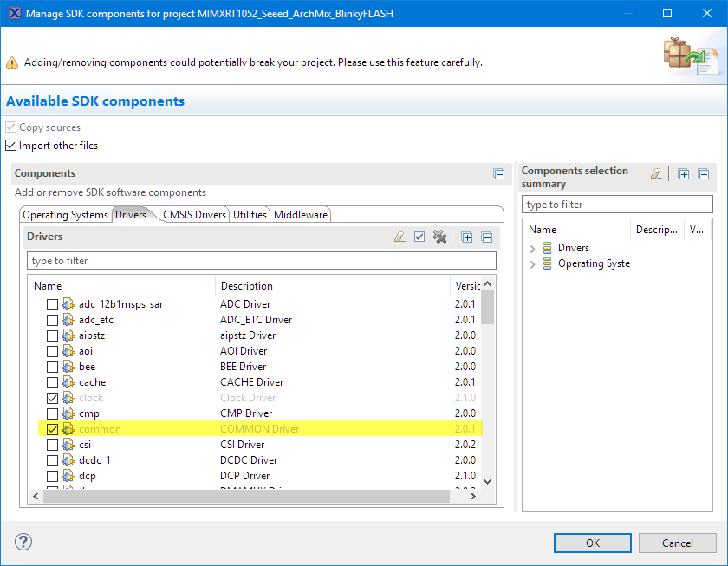Click the uncheck all drivers icon
The height and width of the screenshot is (566, 728).
[x=439, y=237]
